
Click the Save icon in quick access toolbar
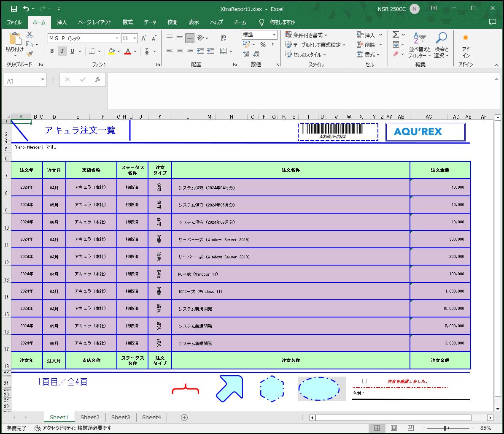click(x=13, y=9)
